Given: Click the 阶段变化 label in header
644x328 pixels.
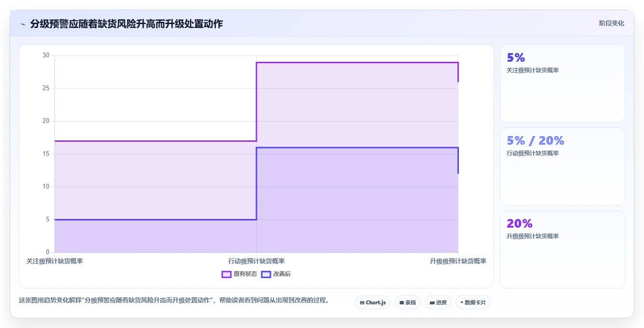Looking at the screenshot, I should click(611, 23).
